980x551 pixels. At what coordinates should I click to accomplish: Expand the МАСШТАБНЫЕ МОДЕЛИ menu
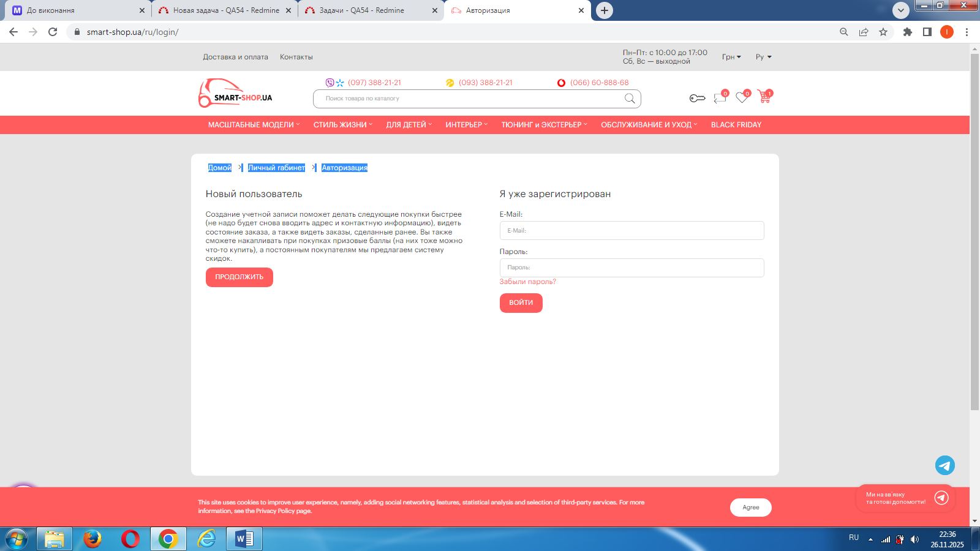click(x=254, y=125)
